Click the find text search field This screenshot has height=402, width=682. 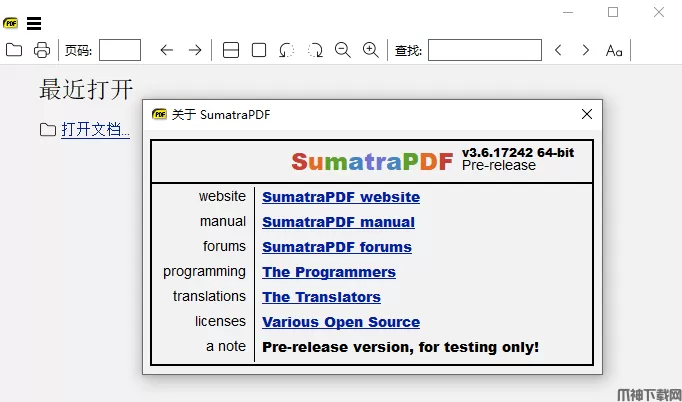pyautogui.click(x=484, y=50)
